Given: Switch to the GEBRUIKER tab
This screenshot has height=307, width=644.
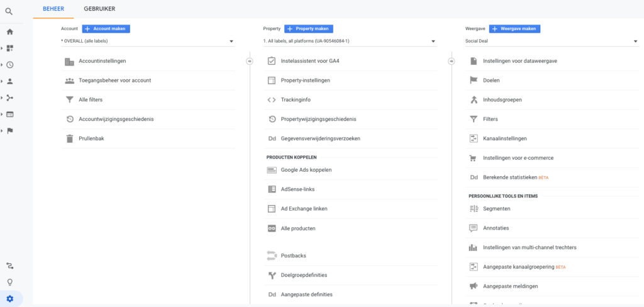Looking at the screenshot, I should [99, 9].
